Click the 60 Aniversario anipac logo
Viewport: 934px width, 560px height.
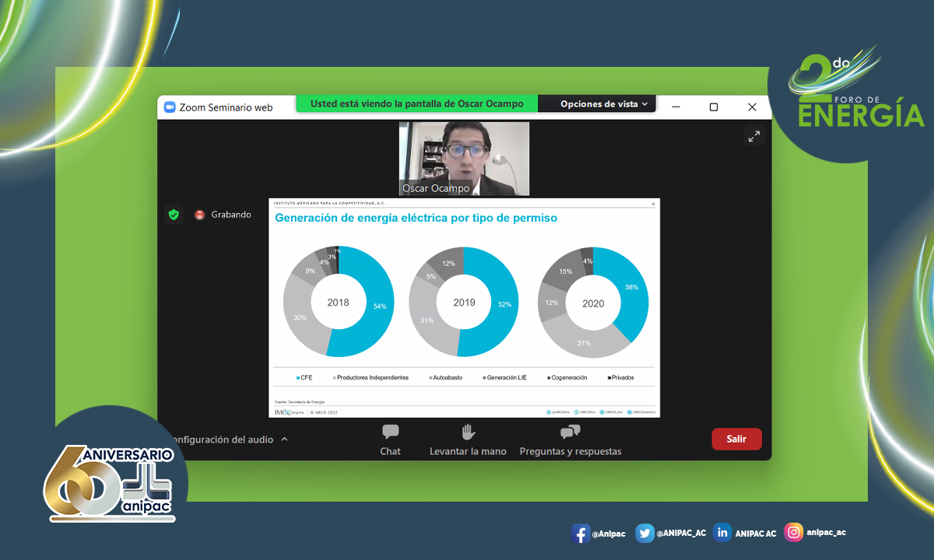(111, 484)
